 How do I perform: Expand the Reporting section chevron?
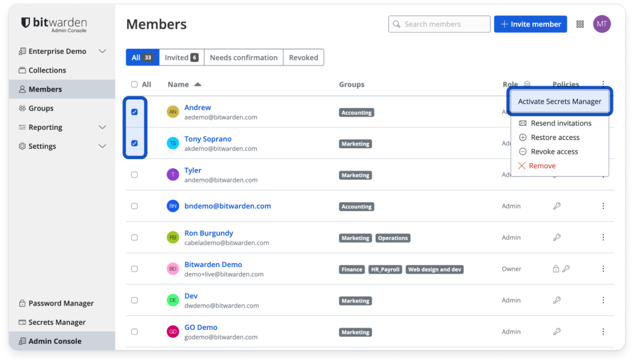tap(102, 127)
